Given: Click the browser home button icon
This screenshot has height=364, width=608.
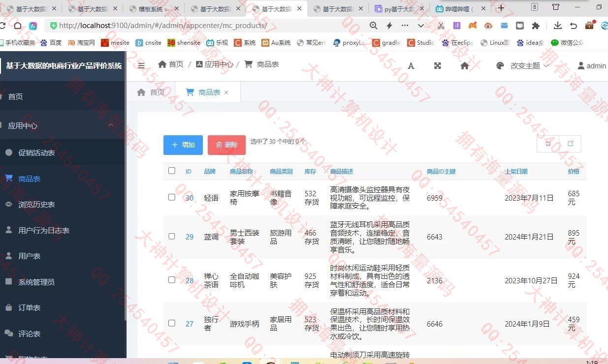Looking at the screenshot, I should (x=18, y=26).
